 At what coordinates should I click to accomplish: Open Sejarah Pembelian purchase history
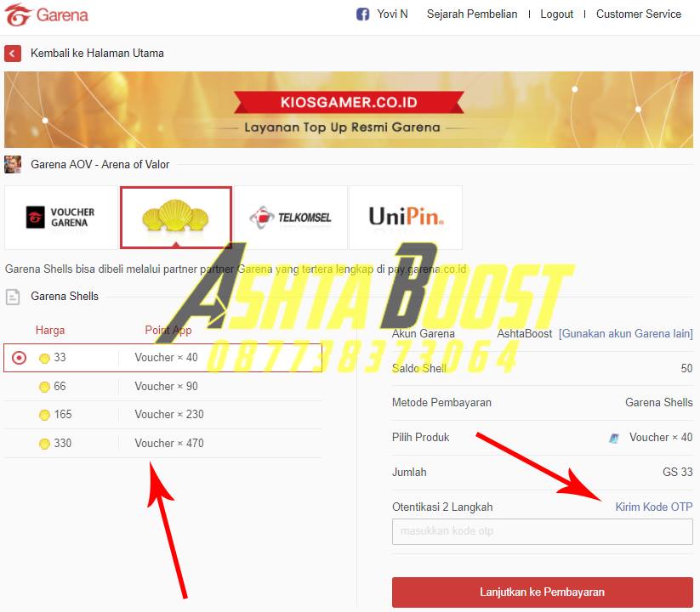click(x=472, y=14)
